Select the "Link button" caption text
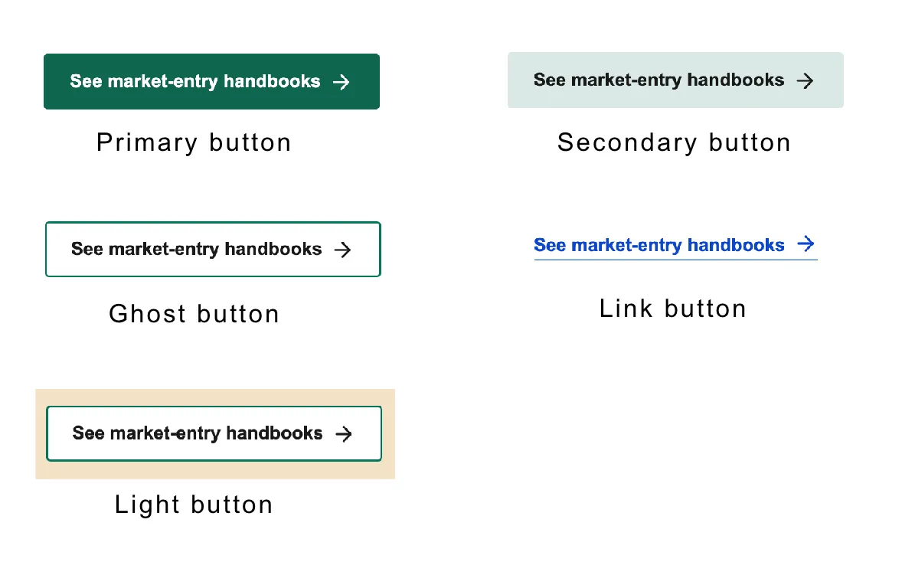 coord(672,309)
